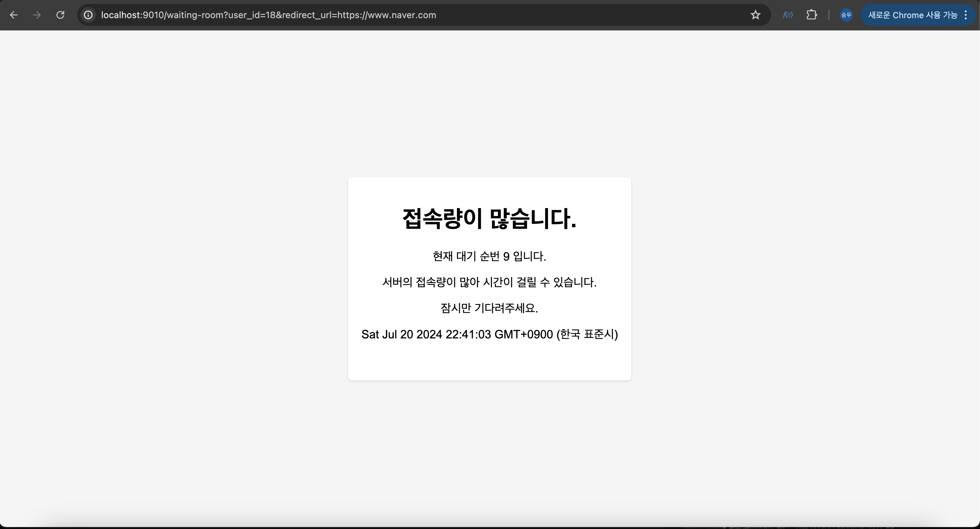The image size is (980, 529).
Task: Reload the waiting room page
Action: pos(60,15)
